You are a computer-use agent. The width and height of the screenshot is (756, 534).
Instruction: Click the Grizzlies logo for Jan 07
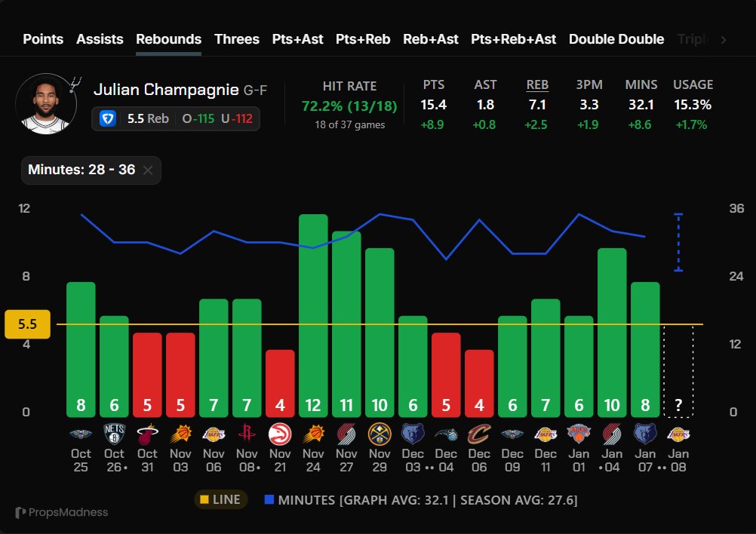click(645, 434)
